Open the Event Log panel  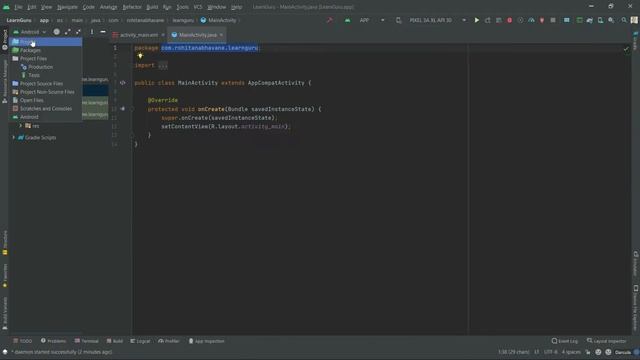point(565,341)
